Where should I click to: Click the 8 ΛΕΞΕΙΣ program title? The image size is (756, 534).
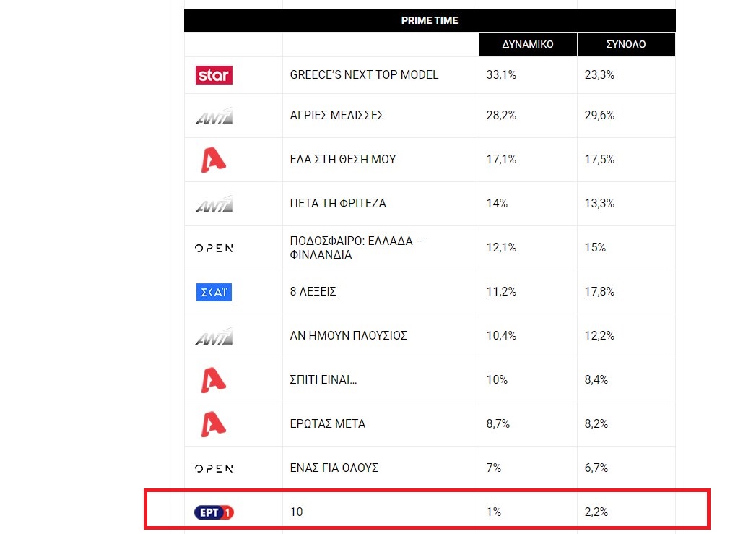(x=313, y=291)
